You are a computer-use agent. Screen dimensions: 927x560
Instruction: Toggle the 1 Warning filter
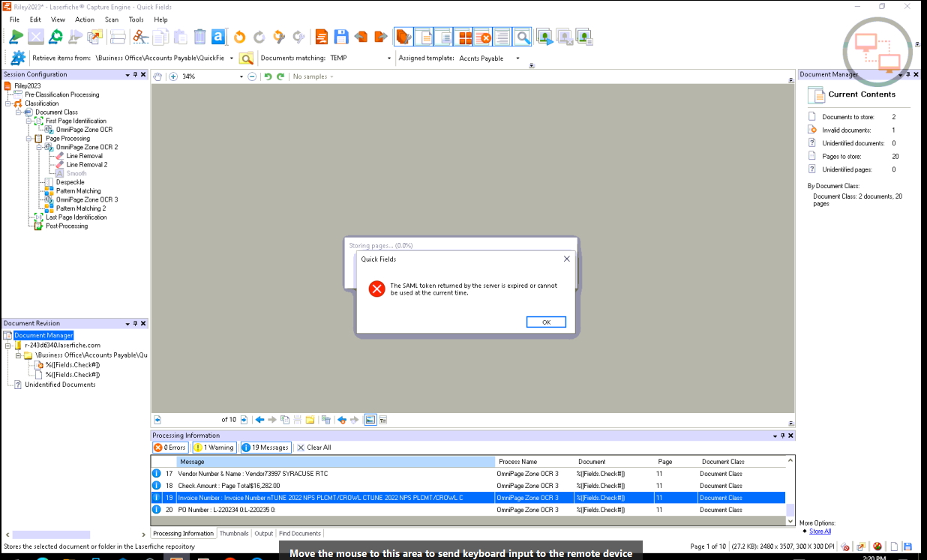(214, 448)
